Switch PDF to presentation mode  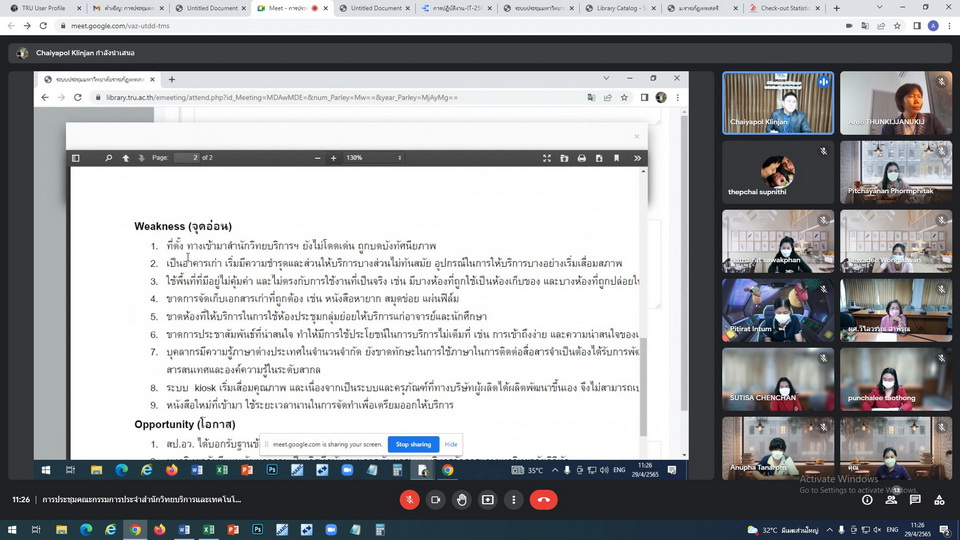tap(547, 158)
